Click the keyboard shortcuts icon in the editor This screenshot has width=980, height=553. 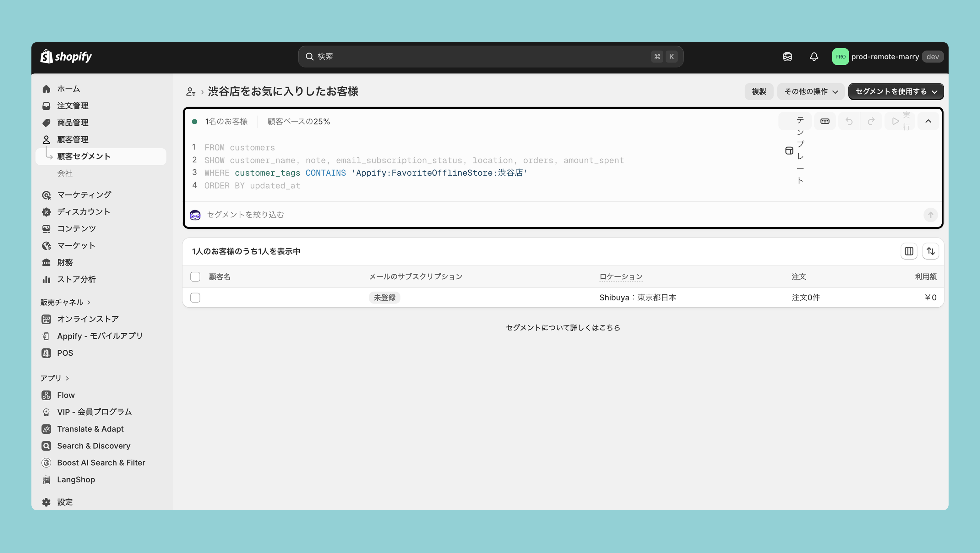tap(825, 121)
